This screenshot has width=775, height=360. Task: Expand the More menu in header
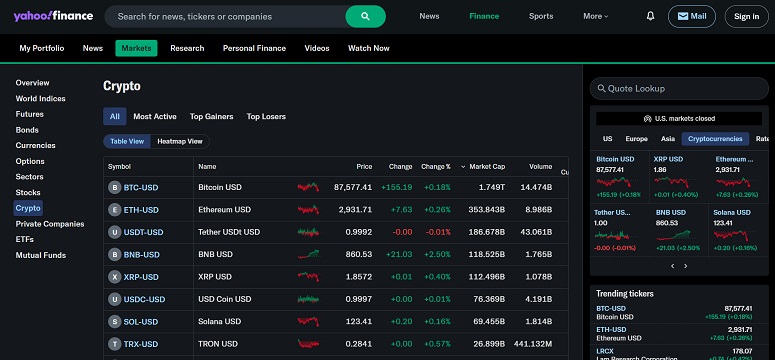[x=596, y=16]
